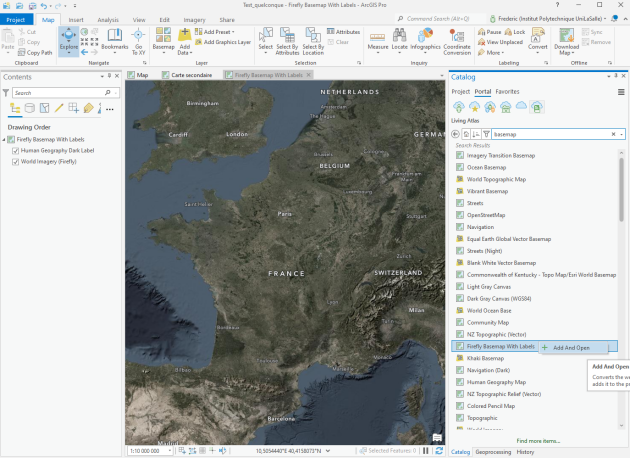This screenshot has width=630, height=458.
Task: Open the Basemap gallery
Action: tap(164, 41)
